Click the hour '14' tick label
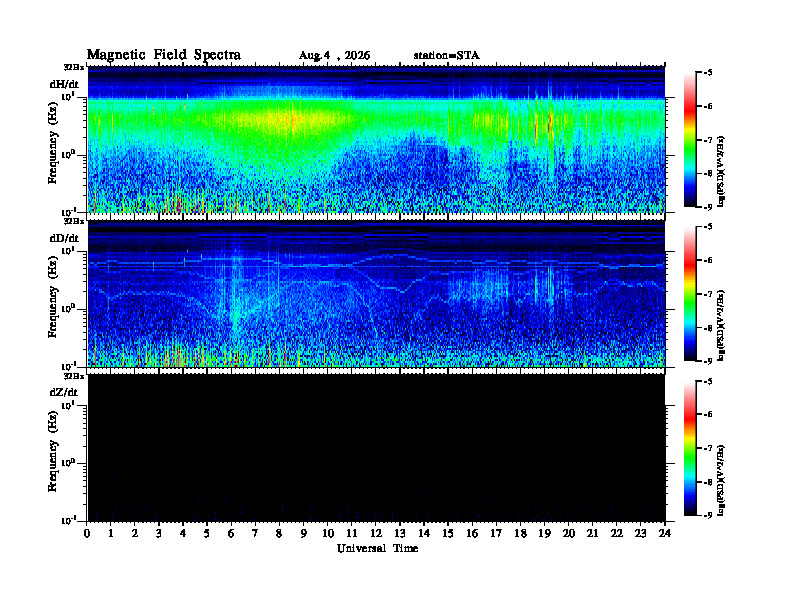The width and height of the screenshot is (792, 612). pos(424,533)
